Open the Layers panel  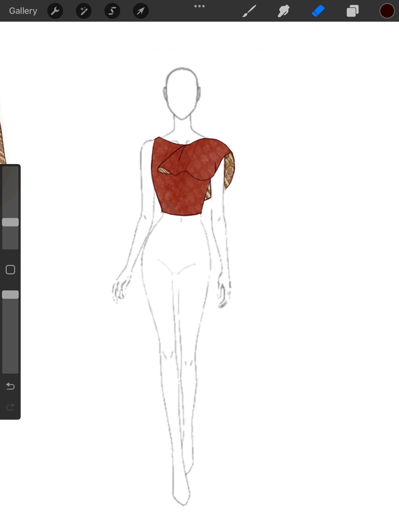coord(352,11)
